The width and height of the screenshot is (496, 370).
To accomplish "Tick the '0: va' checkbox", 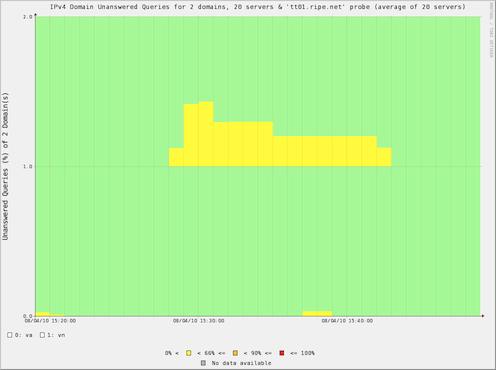I will click(x=10, y=335).
